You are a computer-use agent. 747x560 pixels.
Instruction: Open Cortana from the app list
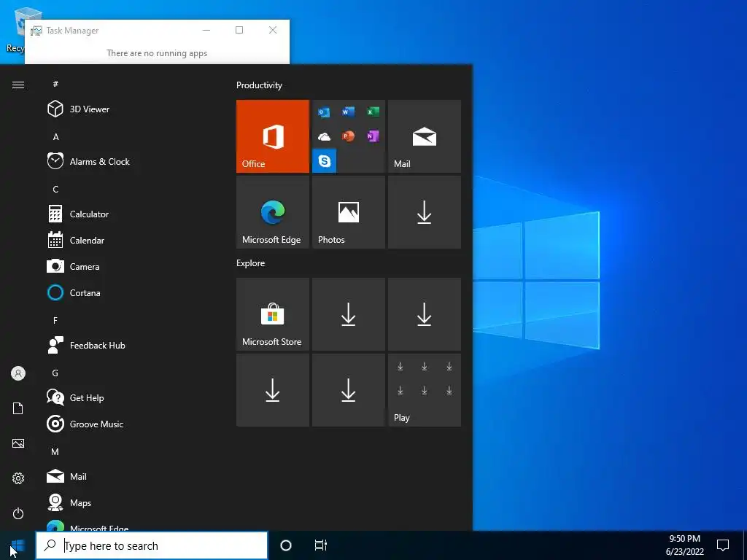tap(128, 292)
